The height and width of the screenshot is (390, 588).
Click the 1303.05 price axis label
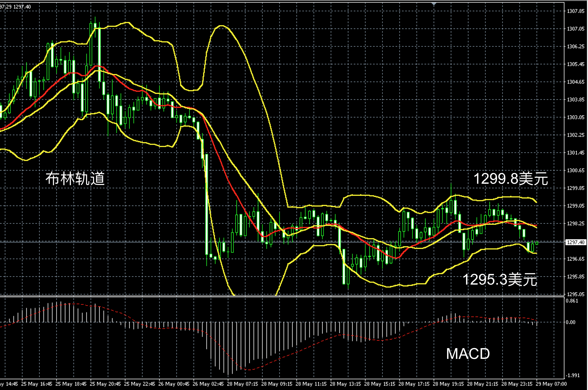coord(575,117)
